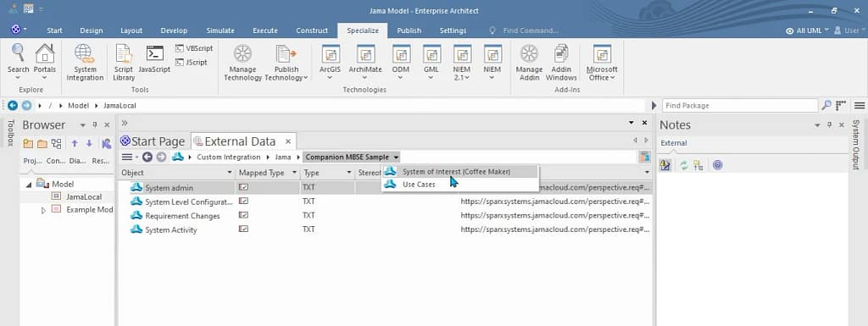Click the External tab in Notes panel
This screenshot has height=326, width=868.
pyautogui.click(x=674, y=143)
